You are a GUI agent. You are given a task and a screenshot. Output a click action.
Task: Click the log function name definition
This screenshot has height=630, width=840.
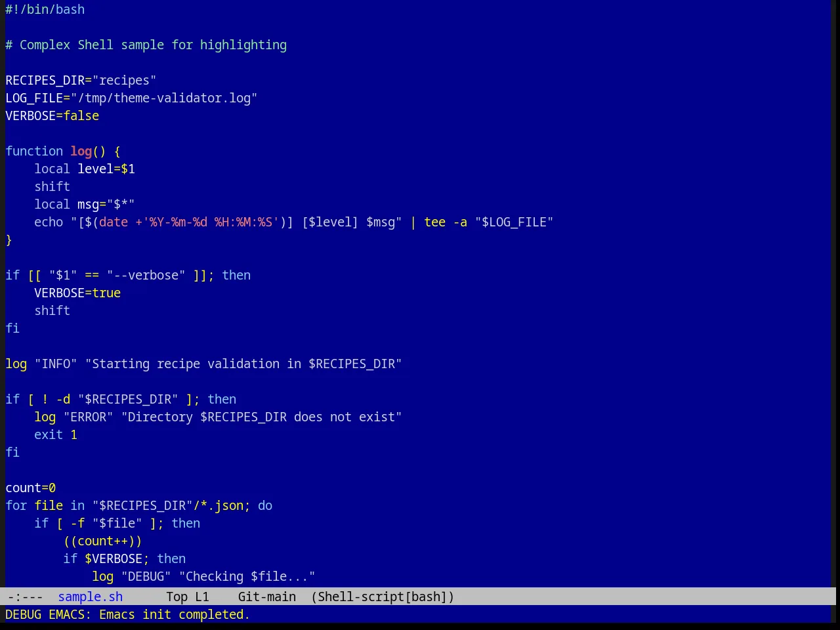coord(81,151)
